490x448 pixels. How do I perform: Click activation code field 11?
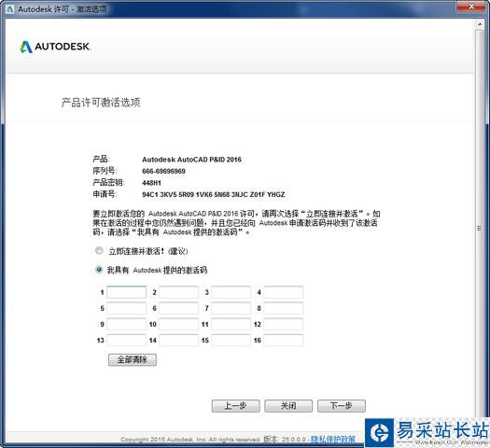coord(231,324)
